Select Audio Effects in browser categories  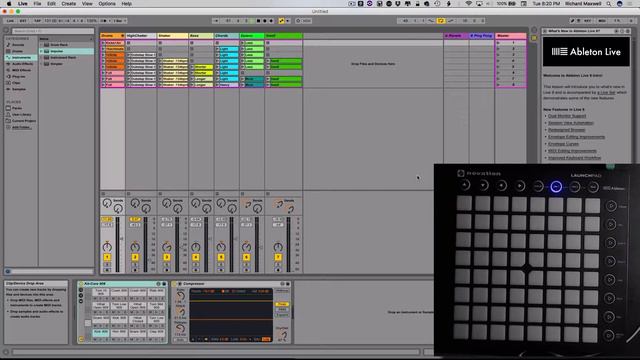pos(22,64)
